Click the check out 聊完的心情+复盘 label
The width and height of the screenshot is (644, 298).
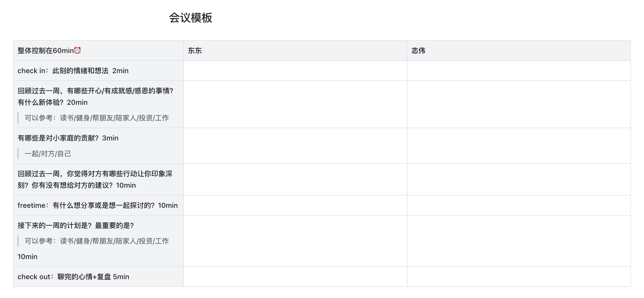pos(73,277)
